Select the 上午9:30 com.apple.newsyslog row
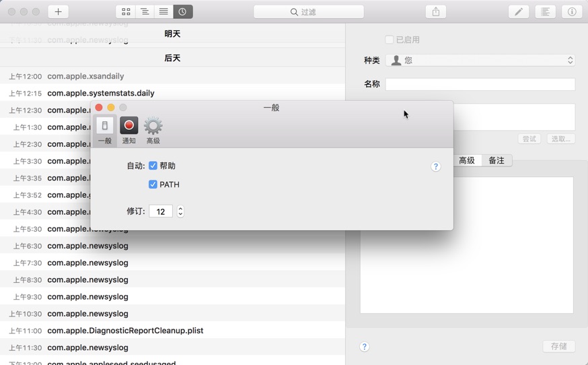The height and width of the screenshot is (365, 588). pos(172,297)
